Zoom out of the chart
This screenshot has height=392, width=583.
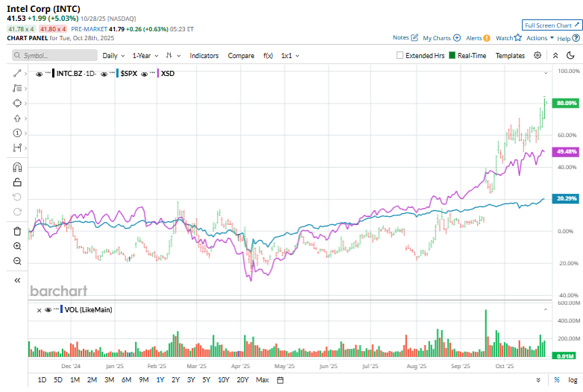coord(17,261)
